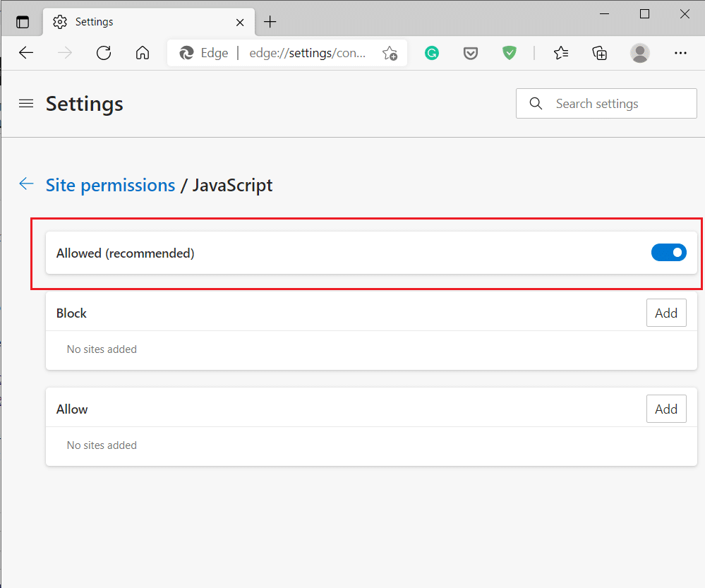
Task: Add current page to favorites
Action: click(x=390, y=53)
